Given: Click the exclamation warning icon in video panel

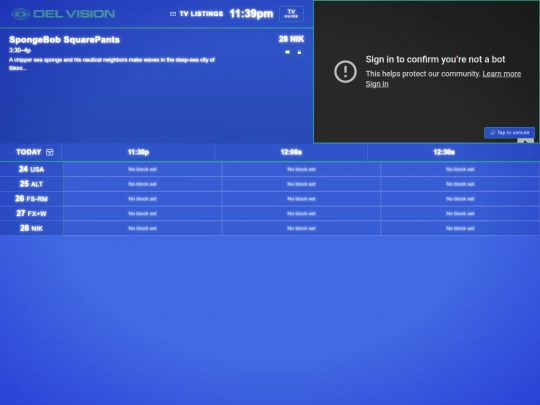Looking at the screenshot, I should tap(345, 72).
